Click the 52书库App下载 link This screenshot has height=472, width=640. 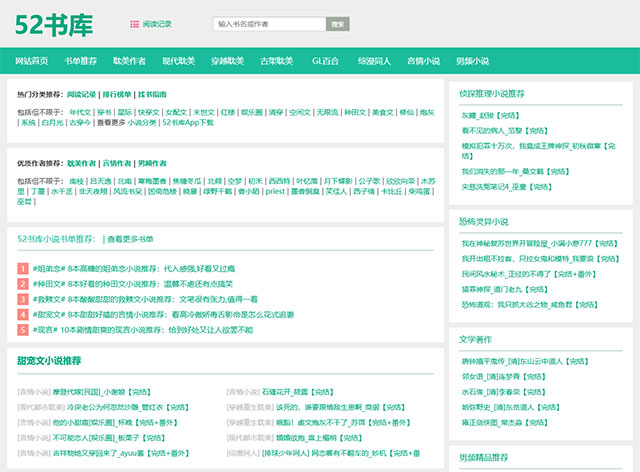(186, 122)
